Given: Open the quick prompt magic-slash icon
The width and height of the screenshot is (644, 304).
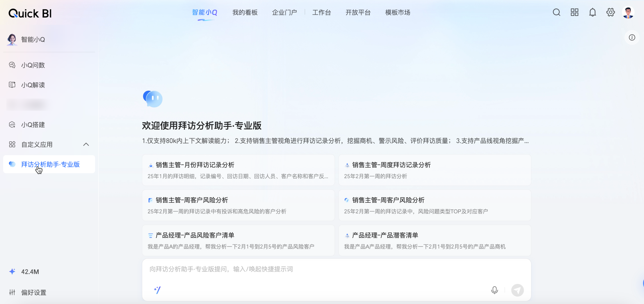Looking at the screenshot, I should click(157, 290).
